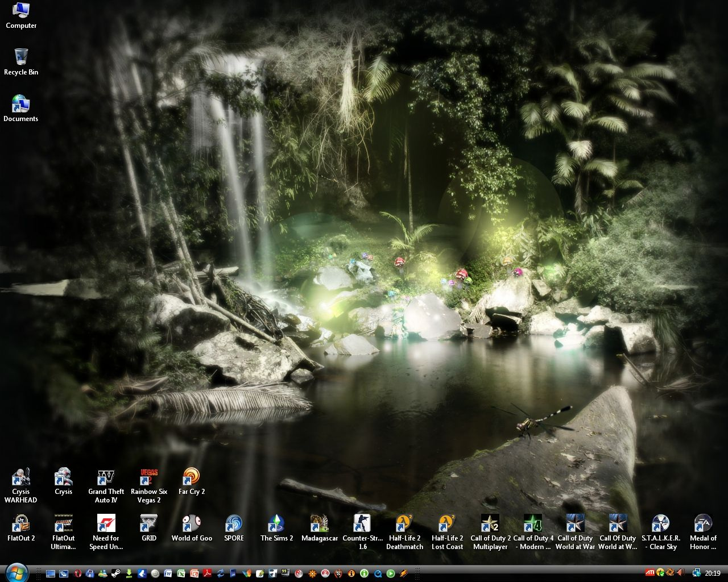The height and width of the screenshot is (582, 728).
Task: Click the Fraps 99 monitor taskbar icon
Action: click(x=285, y=573)
